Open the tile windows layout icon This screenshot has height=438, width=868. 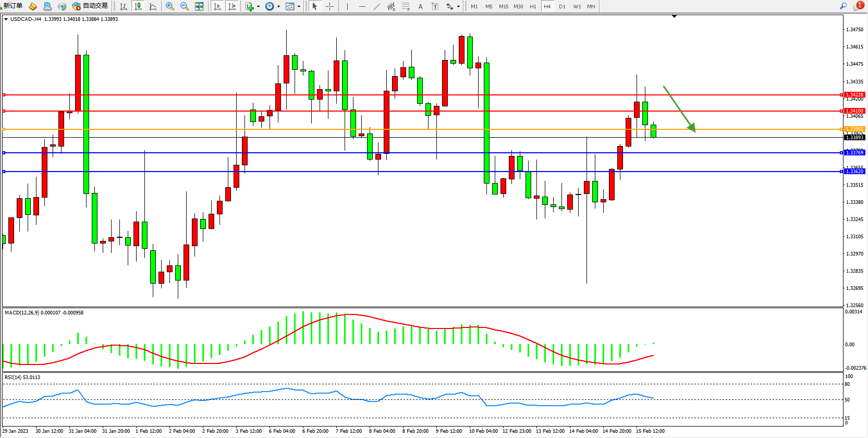tap(199, 6)
